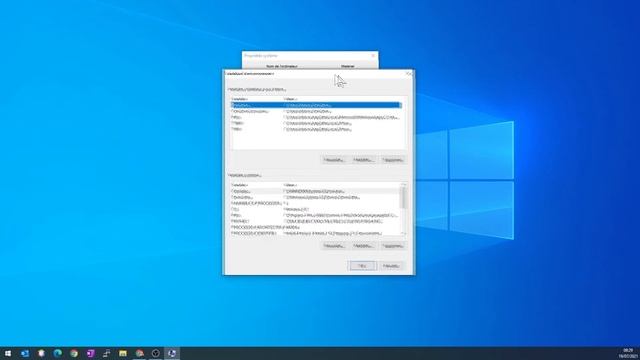Select the TMP user variable row

(316, 129)
